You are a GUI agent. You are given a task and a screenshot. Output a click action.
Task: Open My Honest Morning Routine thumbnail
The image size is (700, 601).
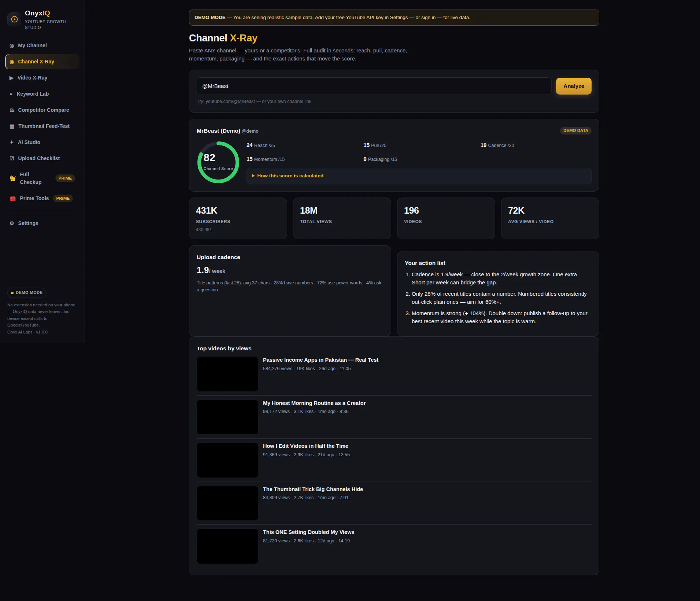pos(227,417)
